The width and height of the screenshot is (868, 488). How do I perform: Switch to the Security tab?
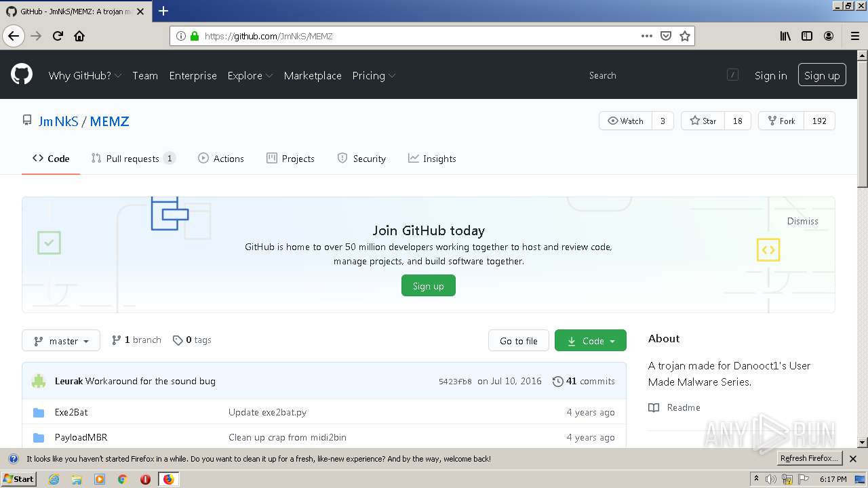point(361,159)
